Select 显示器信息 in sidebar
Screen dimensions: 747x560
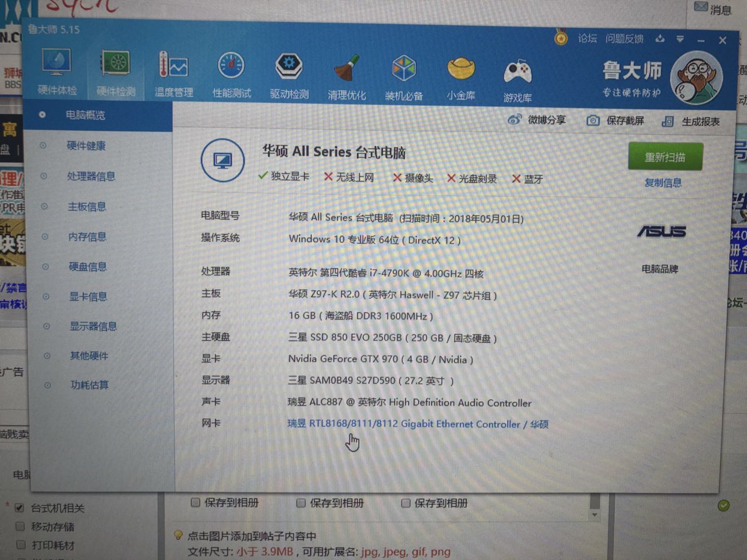[93, 326]
